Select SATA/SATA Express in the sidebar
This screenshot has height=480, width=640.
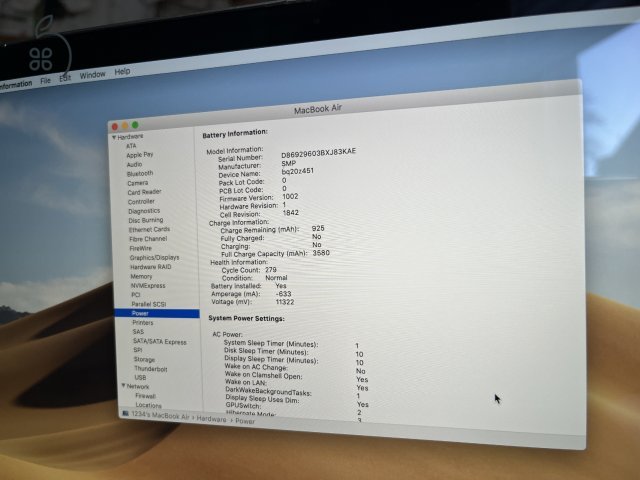160,342
